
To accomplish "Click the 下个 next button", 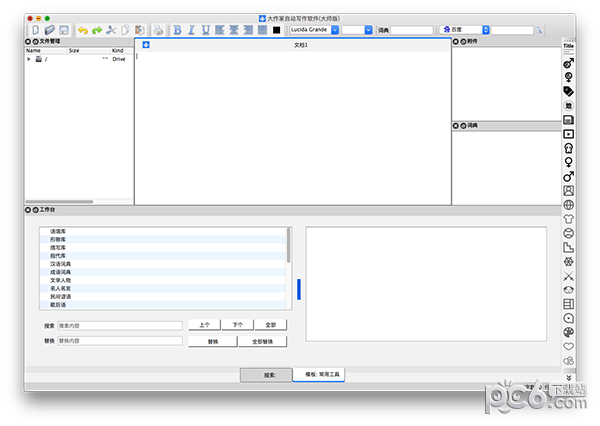I will [x=238, y=325].
